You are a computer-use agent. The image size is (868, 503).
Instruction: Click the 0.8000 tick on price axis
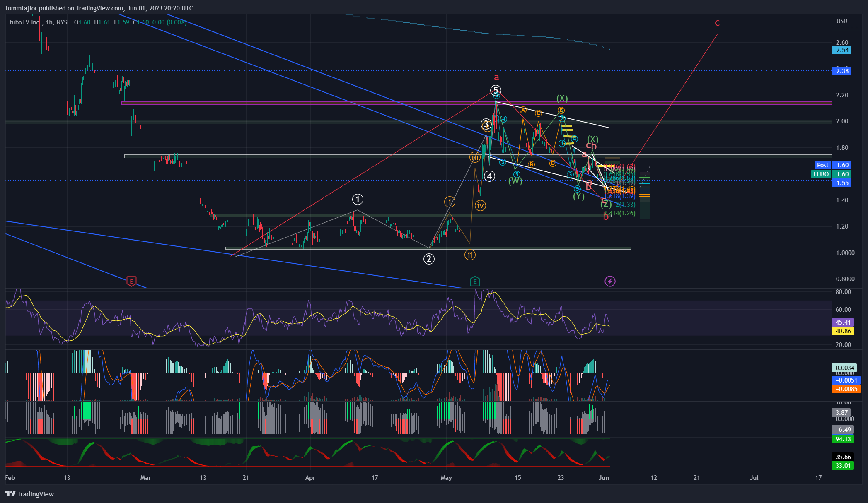click(845, 279)
